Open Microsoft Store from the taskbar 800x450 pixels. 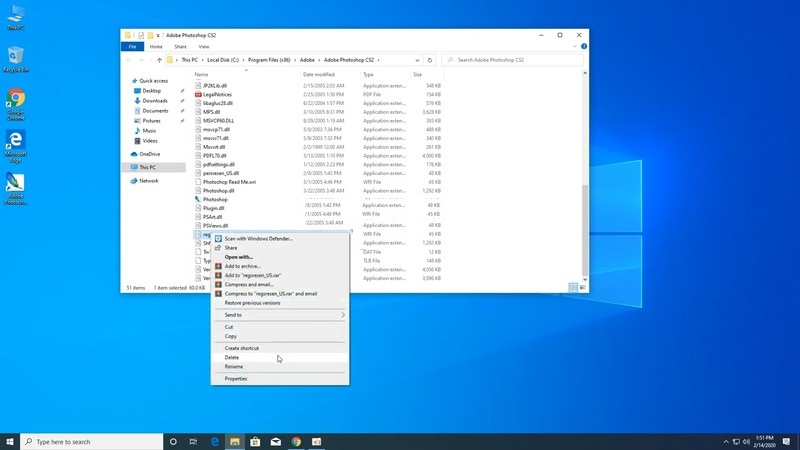coord(255,441)
